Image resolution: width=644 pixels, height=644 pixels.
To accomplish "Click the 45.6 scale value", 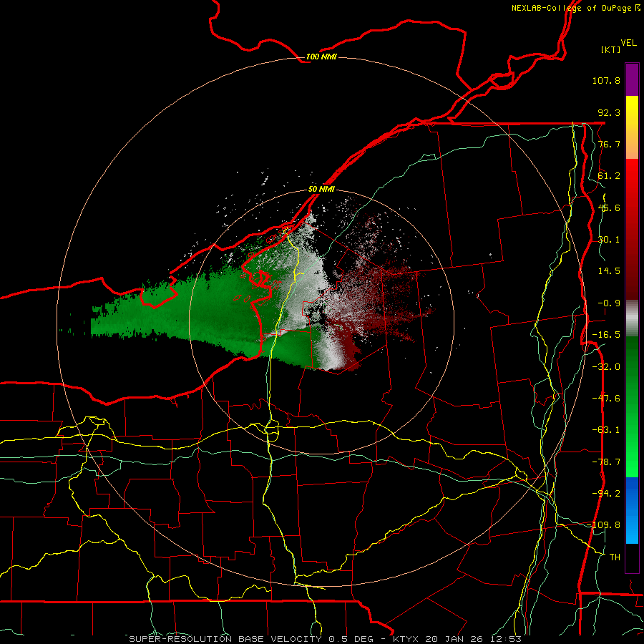I will [x=609, y=208].
